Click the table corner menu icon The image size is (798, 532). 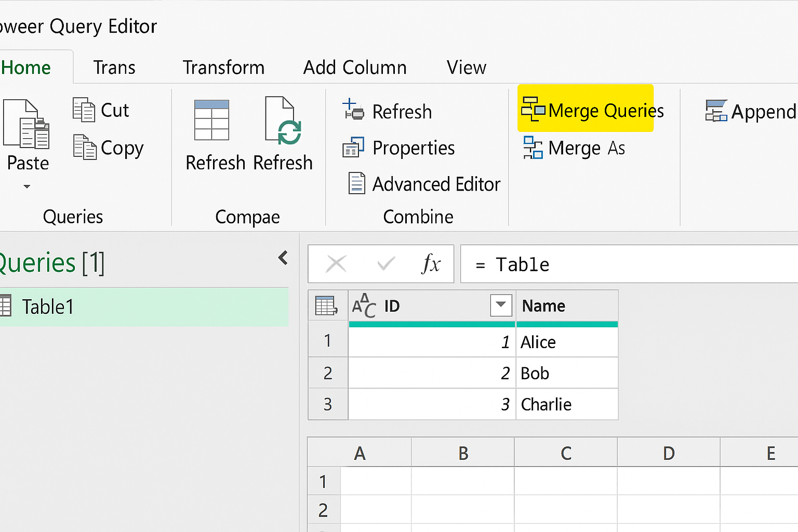point(327,305)
